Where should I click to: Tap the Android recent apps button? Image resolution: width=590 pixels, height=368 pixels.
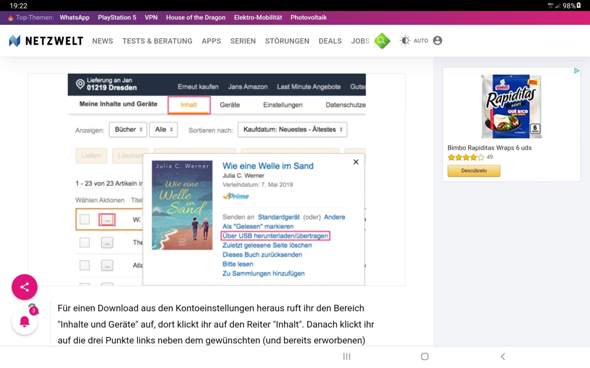[x=347, y=356]
